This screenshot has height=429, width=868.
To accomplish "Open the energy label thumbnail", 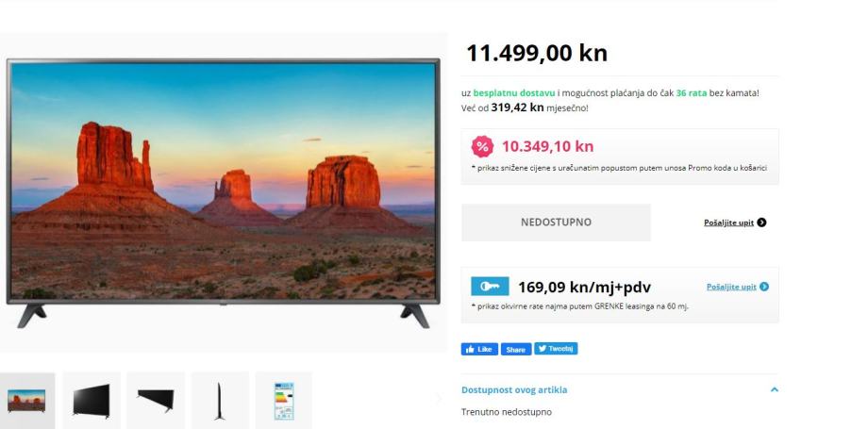I will pyautogui.click(x=284, y=401).
